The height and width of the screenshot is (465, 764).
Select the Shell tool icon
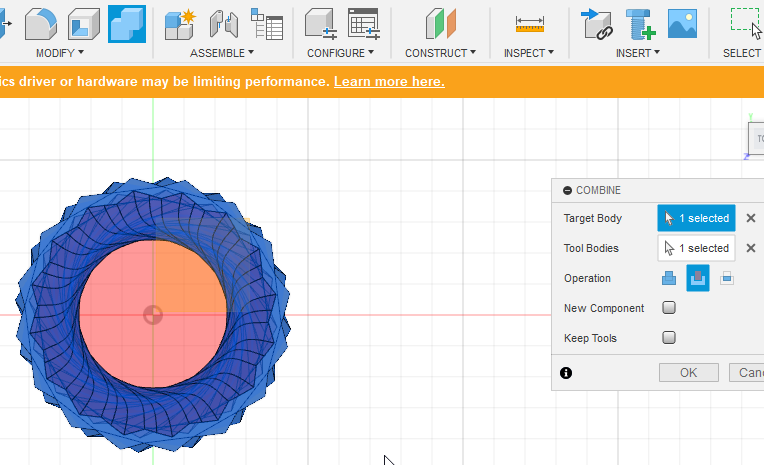83,23
